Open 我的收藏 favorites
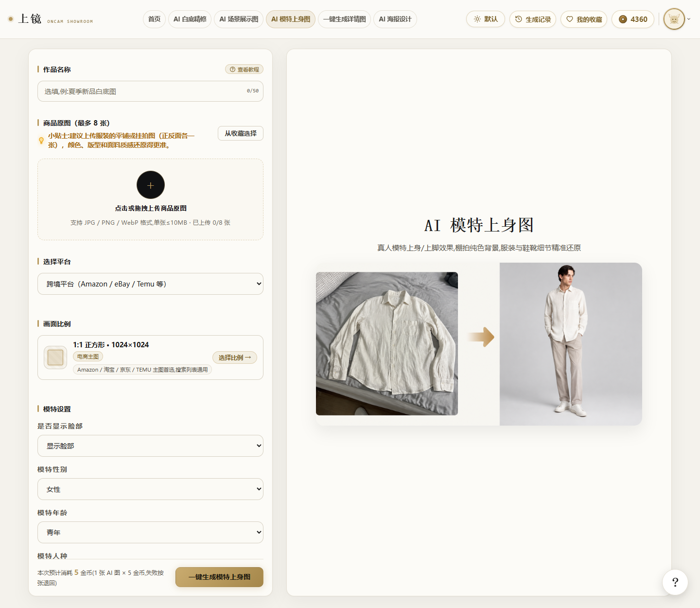The image size is (700, 608). tap(584, 19)
